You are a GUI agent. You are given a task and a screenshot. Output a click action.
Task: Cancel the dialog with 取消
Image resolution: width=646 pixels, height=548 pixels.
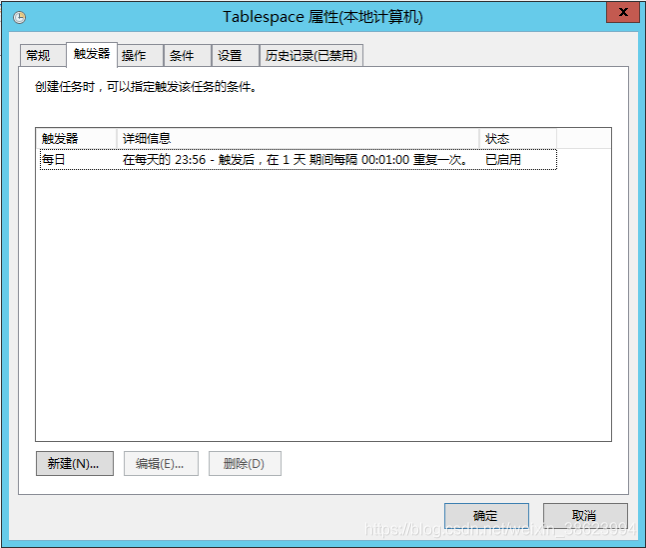tap(584, 516)
